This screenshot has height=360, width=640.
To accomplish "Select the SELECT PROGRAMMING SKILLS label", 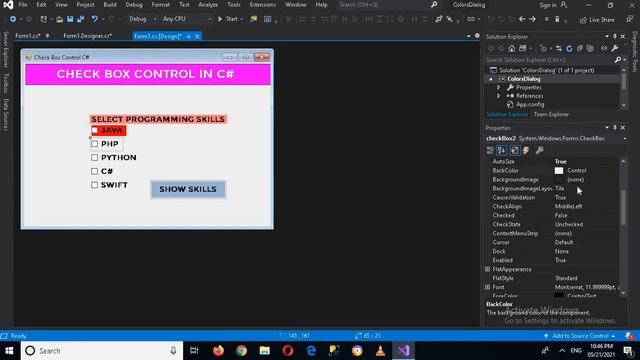I will (x=158, y=119).
